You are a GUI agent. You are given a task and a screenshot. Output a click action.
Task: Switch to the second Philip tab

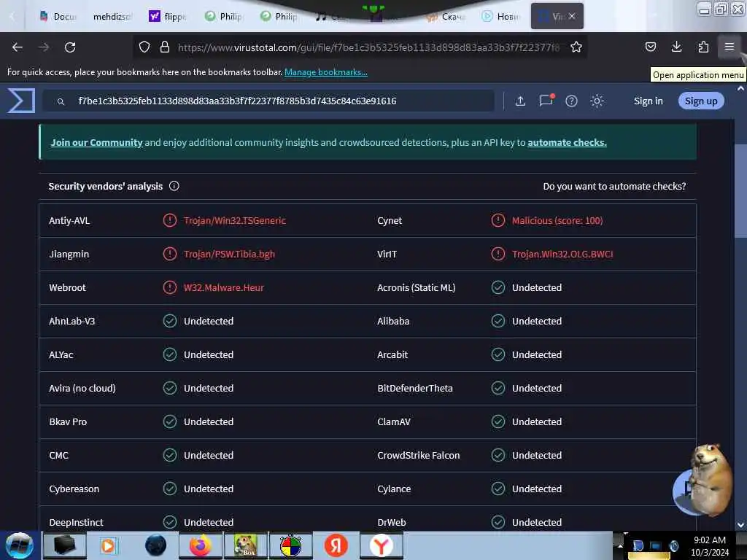pyautogui.click(x=279, y=17)
